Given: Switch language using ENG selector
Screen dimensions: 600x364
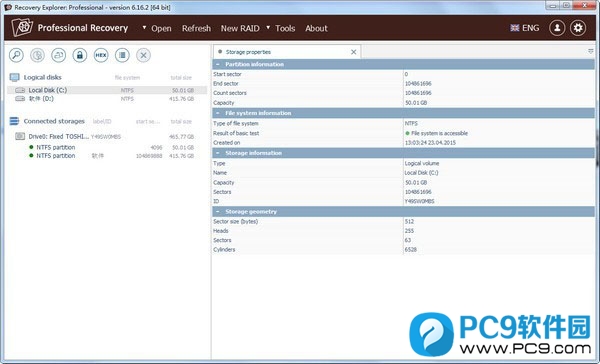Looking at the screenshot, I should click(x=525, y=28).
